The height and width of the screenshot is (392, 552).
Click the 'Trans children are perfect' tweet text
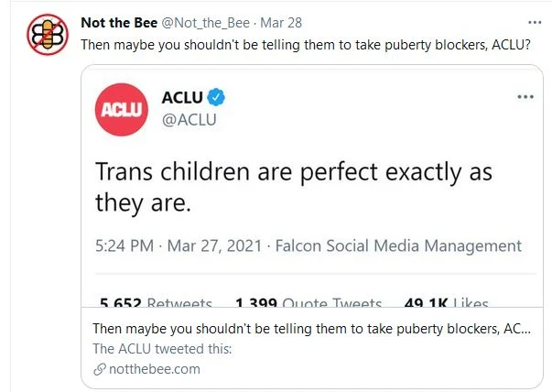(x=293, y=187)
